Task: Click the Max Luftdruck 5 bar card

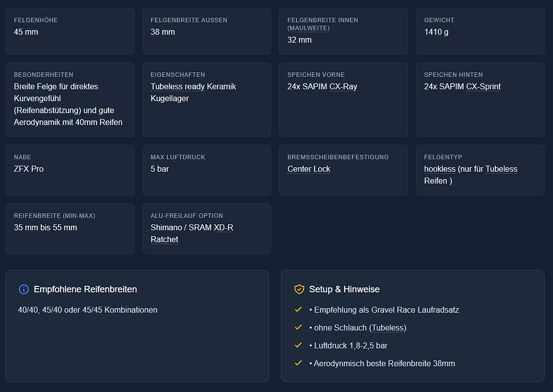Action: click(x=206, y=170)
